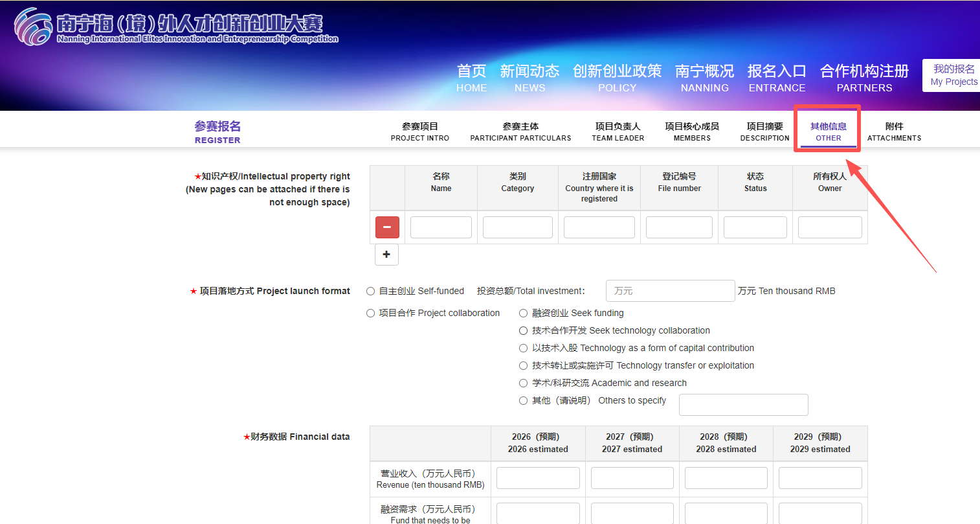Click the Status input field
Image resolution: width=980 pixels, height=524 pixels.
755,227
